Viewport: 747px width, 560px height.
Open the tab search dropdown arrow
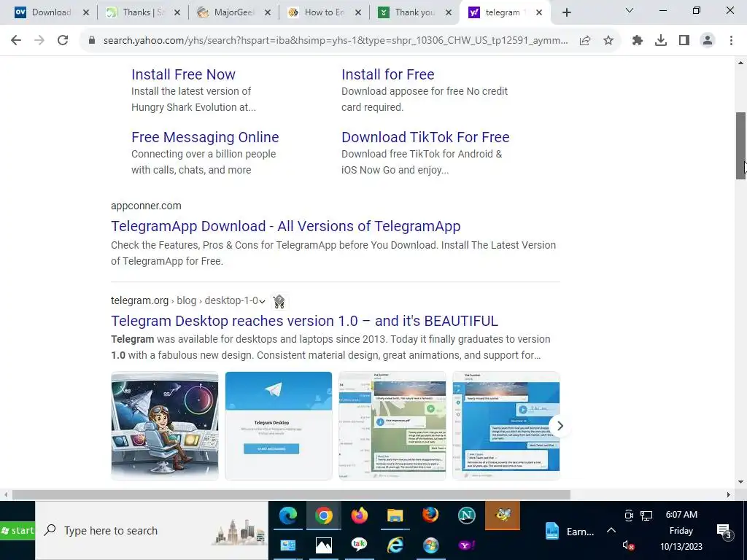[630, 10]
